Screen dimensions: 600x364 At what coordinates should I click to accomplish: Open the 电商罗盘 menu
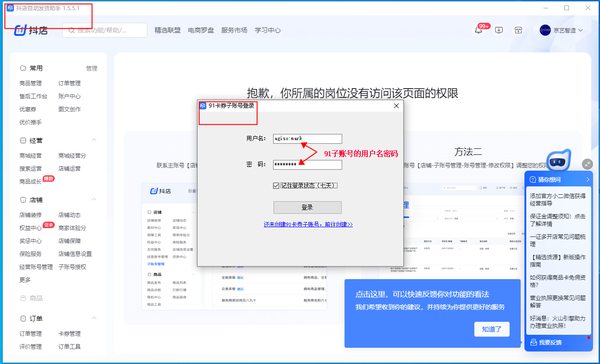click(201, 30)
